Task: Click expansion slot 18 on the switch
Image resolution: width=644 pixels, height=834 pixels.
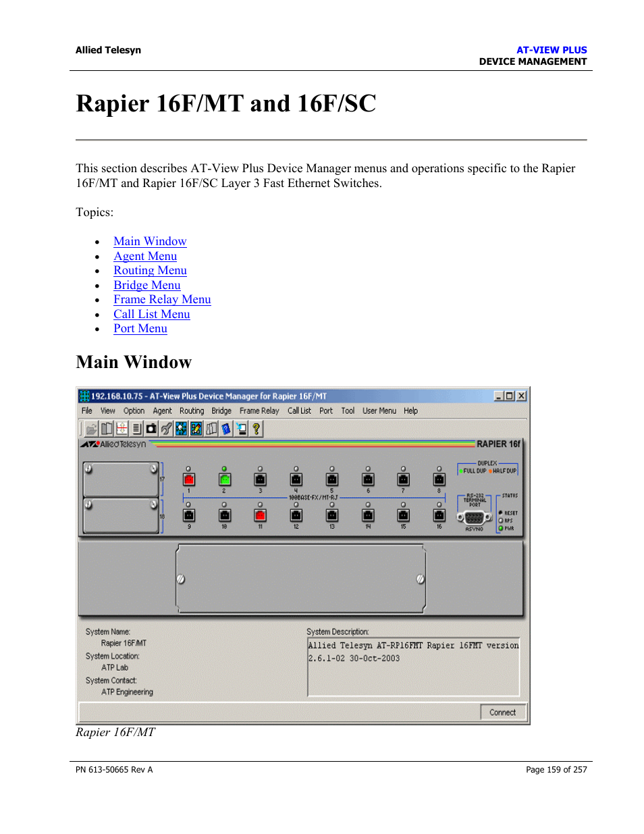Action: point(121,516)
